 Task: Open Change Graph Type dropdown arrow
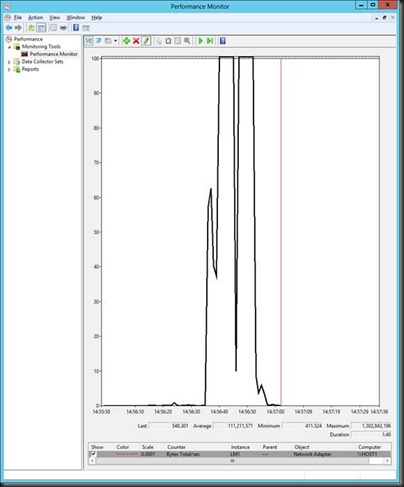[x=115, y=41]
